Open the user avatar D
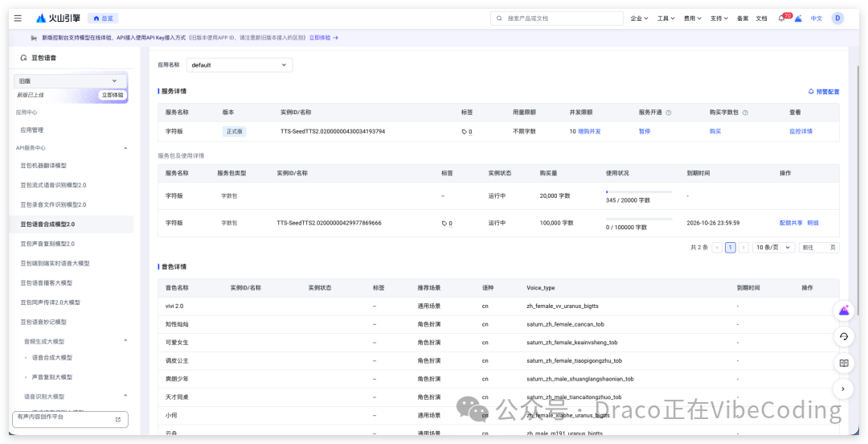Image resolution: width=868 pixels, height=444 pixels. pyautogui.click(x=837, y=18)
